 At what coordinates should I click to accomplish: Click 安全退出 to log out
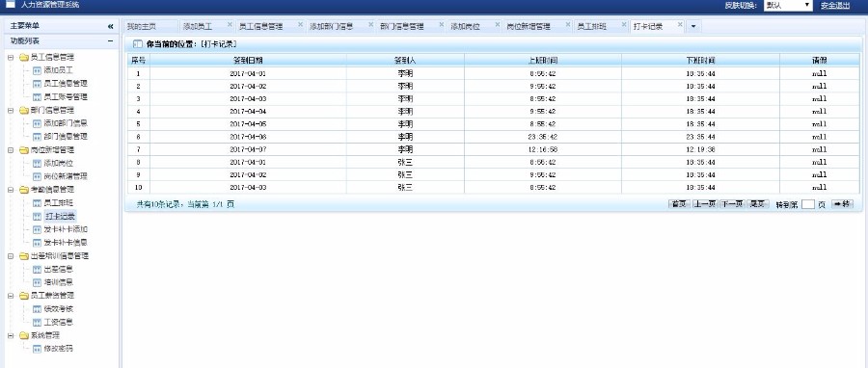click(835, 5)
